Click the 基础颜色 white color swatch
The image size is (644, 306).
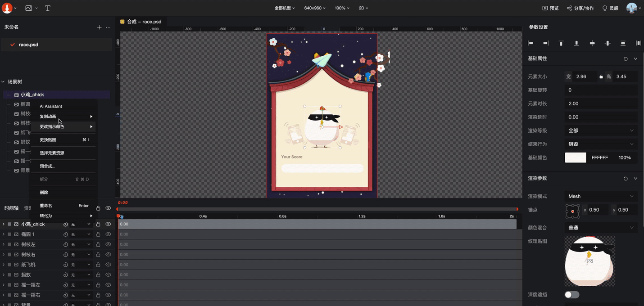576,157
